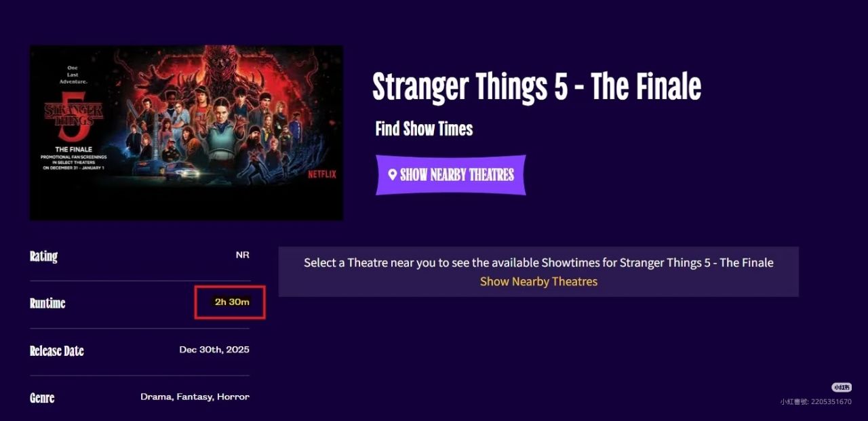The width and height of the screenshot is (868, 421).
Task: Click the highlighted 2h 30m runtime value
Action: tap(232, 302)
